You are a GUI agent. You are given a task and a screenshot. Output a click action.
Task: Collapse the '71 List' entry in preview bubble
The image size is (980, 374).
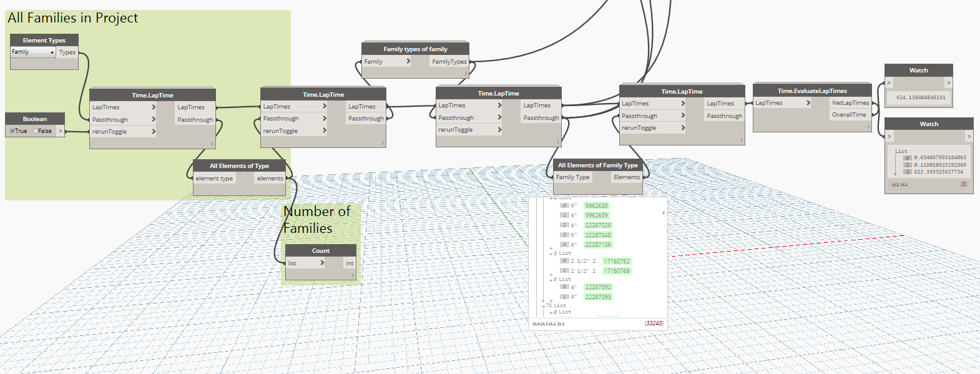pos(544,306)
